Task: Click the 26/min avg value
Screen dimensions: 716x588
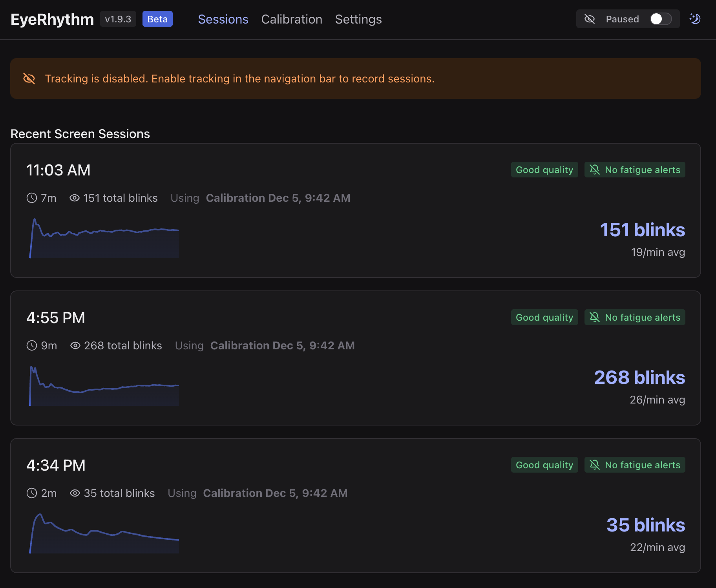Action: click(x=658, y=400)
